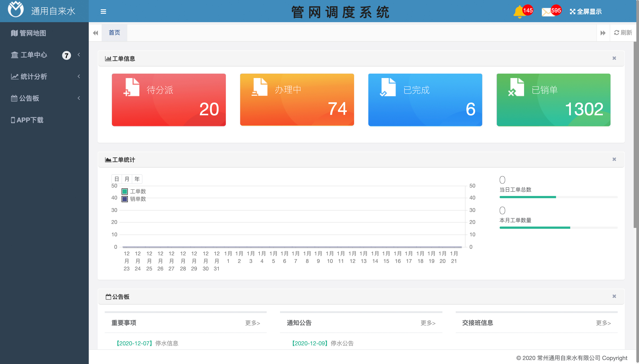The height and width of the screenshot is (364, 639).
Task: Select the 首页 tab
Action: tap(114, 33)
